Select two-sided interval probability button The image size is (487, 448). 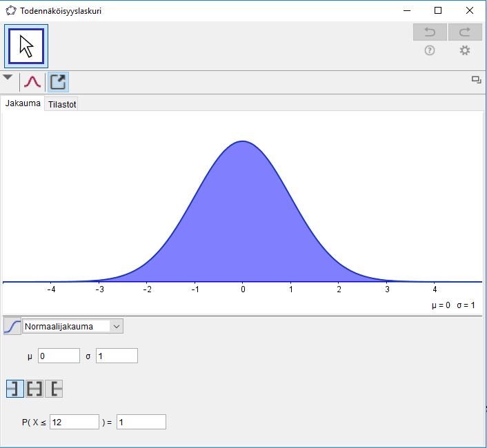pos(34,389)
